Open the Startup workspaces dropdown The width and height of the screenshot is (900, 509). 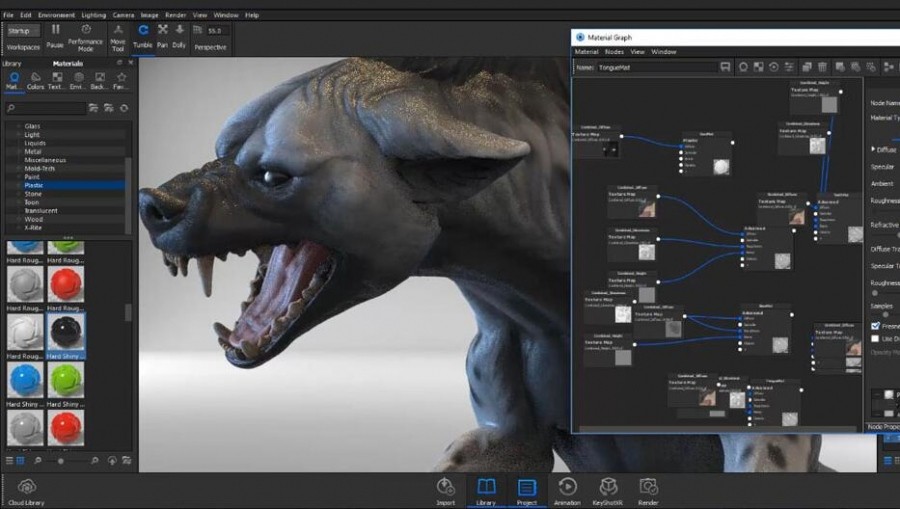tap(24, 30)
